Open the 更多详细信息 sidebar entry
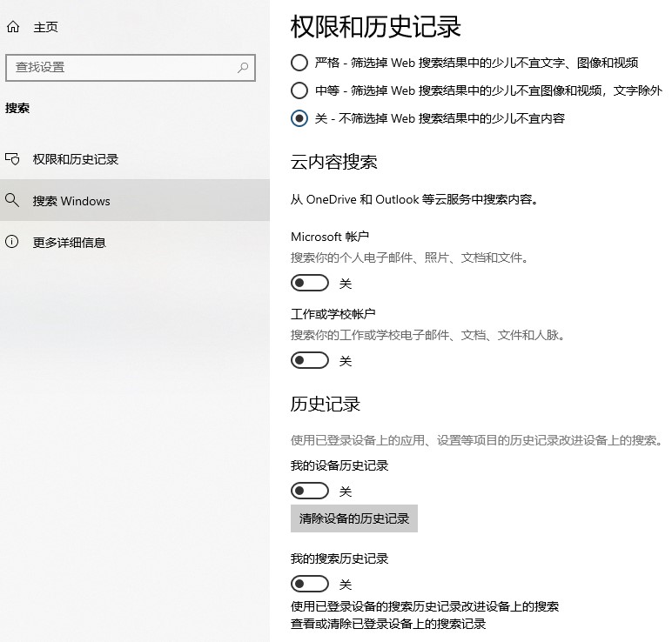Viewport: 672px width, 642px height. click(70, 243)
